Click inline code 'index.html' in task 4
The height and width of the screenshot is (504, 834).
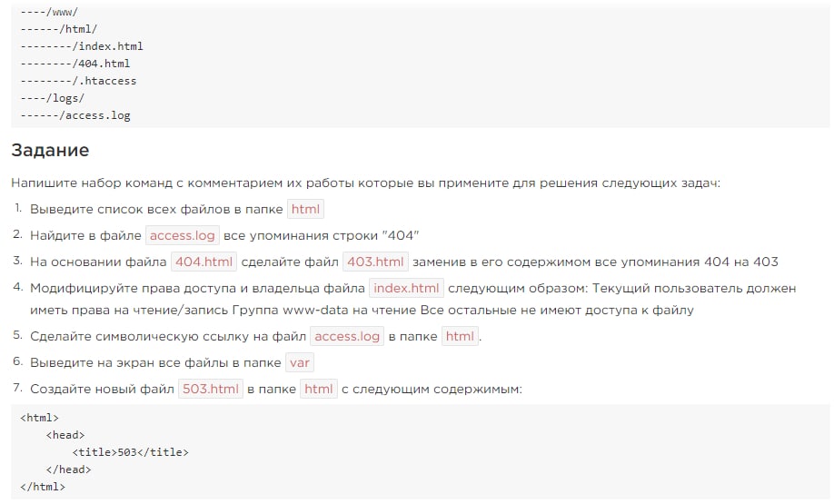pos(406,288)
